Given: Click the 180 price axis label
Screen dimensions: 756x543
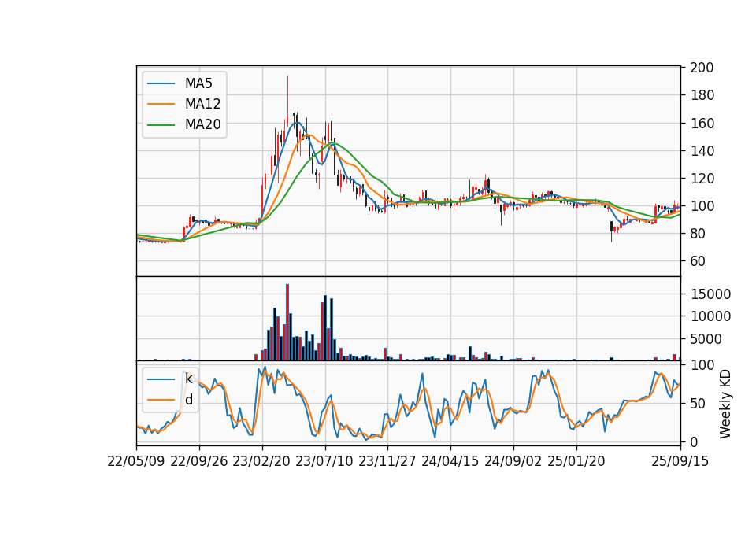Looking at the screenshot, I should pyautogui.click(x=702, y=95).
